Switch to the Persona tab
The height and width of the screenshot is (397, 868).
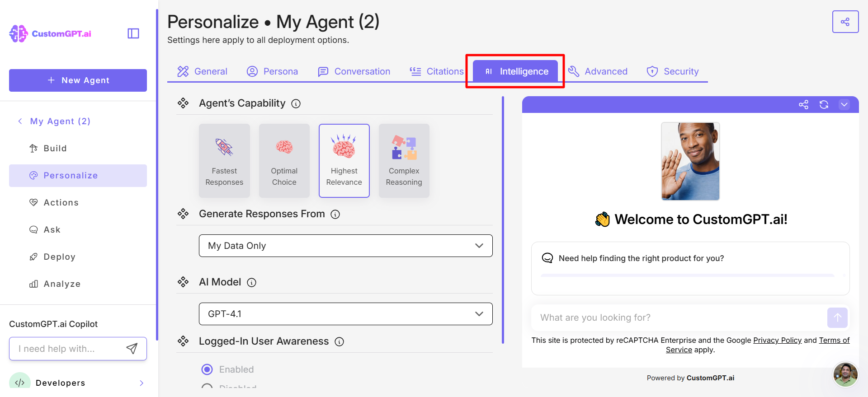[272, 71]
